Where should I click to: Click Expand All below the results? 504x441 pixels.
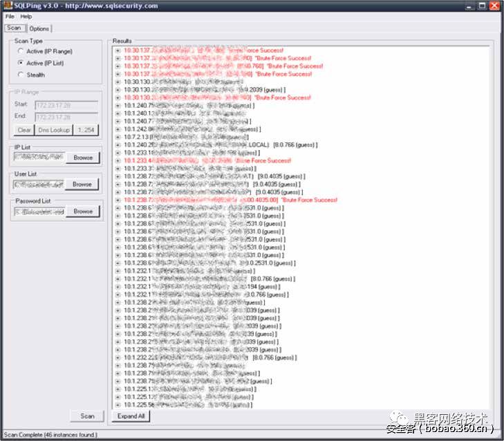coord(131,416)
